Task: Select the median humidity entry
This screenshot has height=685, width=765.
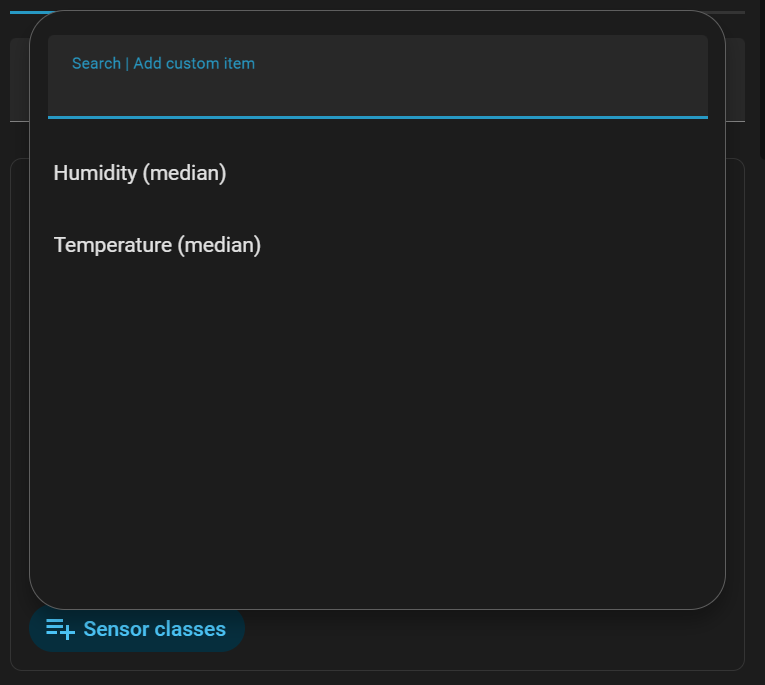Action: pos(140,173)
